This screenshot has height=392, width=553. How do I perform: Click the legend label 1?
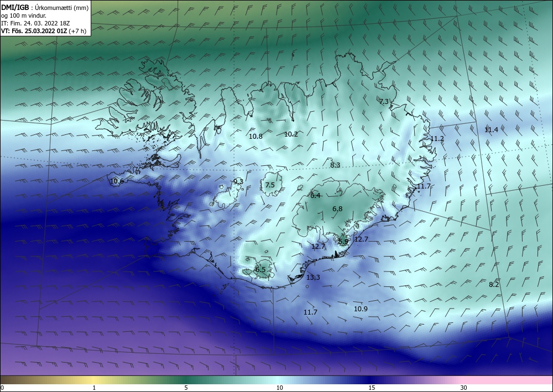pos(94,388)
